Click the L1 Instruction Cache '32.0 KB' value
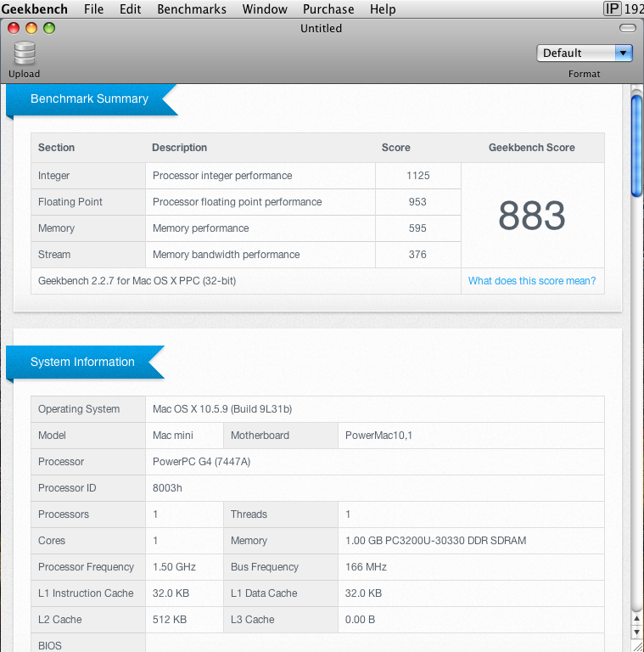The image size is (644, 652). [171, 593]
